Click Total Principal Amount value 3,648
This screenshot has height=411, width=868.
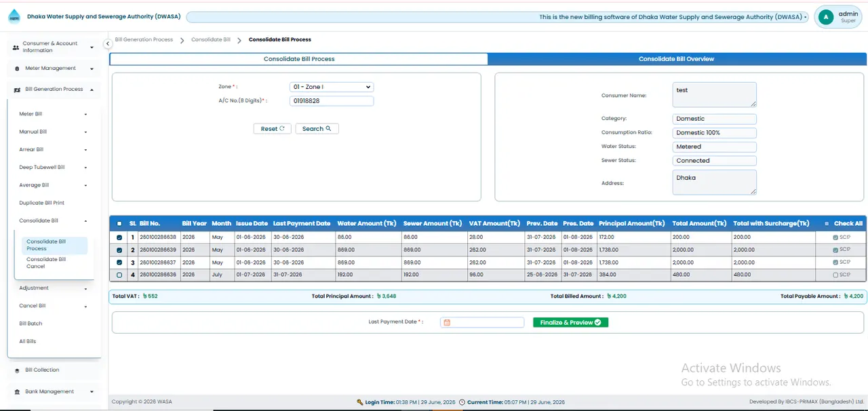coord(387,296)
